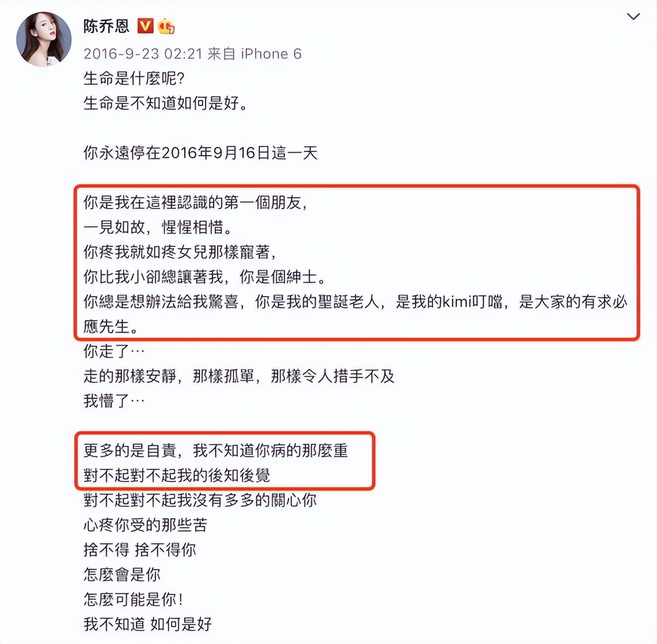Open the 陈乔恩 username link
The width and height of the screenshot is (657, 644).
pos(106,26)
